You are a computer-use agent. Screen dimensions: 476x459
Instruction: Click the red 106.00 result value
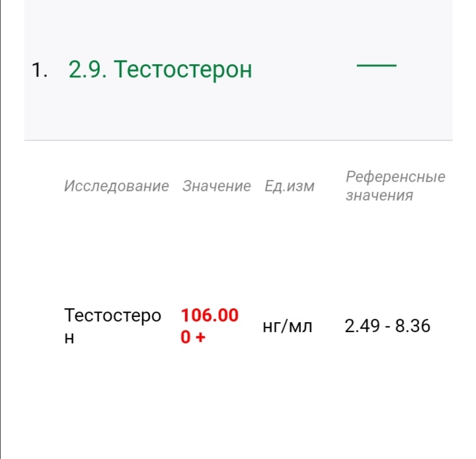click(x=210, y=315)
